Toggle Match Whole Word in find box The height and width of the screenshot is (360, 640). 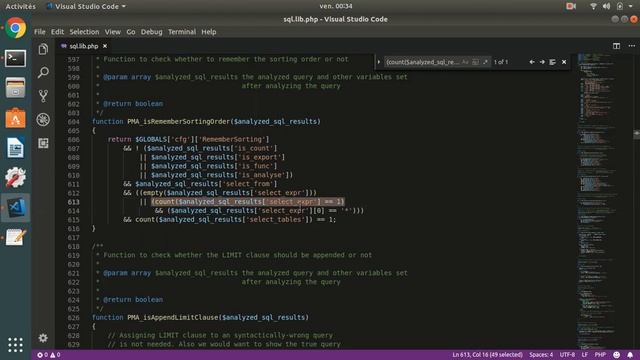coord(476,62)
